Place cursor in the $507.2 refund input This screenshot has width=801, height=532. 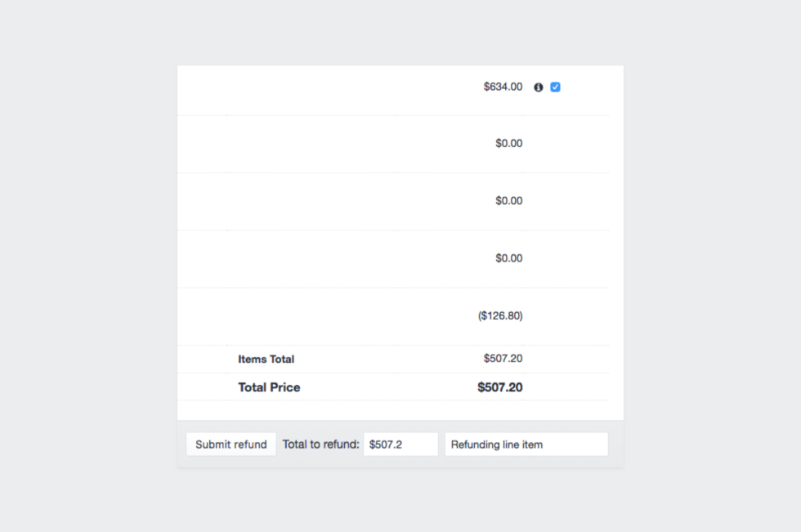(400, 445)
